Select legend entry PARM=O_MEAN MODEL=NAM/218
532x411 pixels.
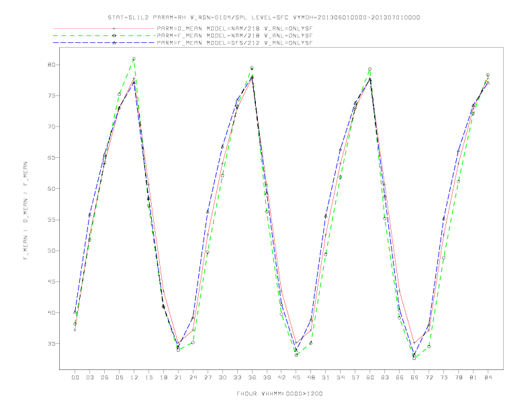coord(234,28)
